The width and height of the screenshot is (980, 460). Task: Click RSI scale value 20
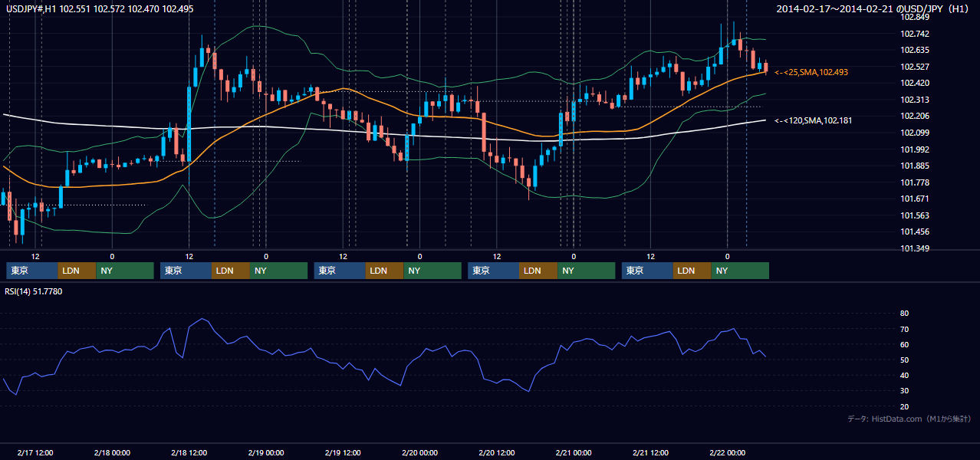coord(904,406)
